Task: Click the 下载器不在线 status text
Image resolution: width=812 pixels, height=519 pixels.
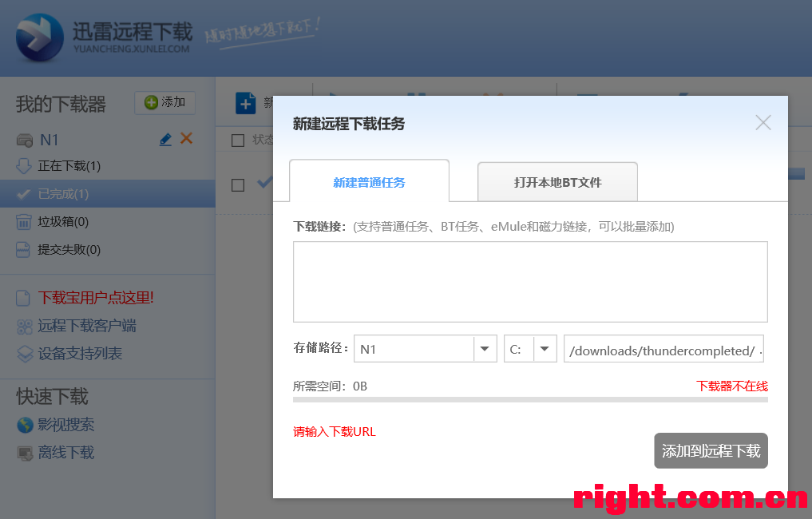Action: tap(732, 386)
